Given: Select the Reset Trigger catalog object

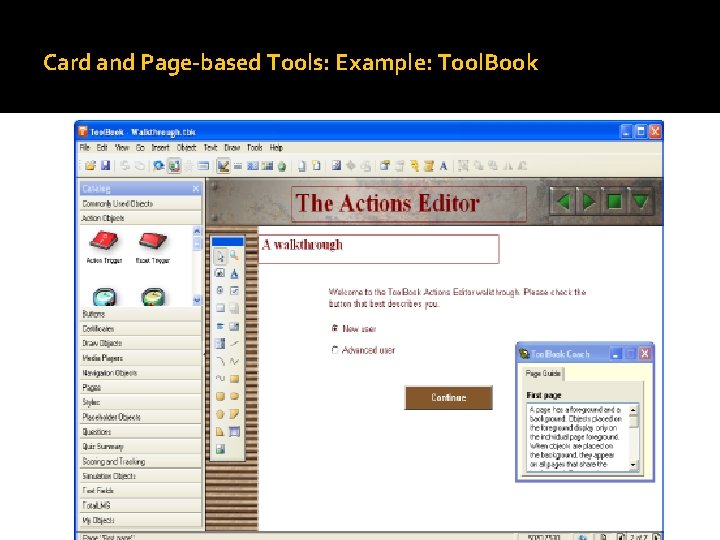Looking at the screenshot, I should [152, 247].
